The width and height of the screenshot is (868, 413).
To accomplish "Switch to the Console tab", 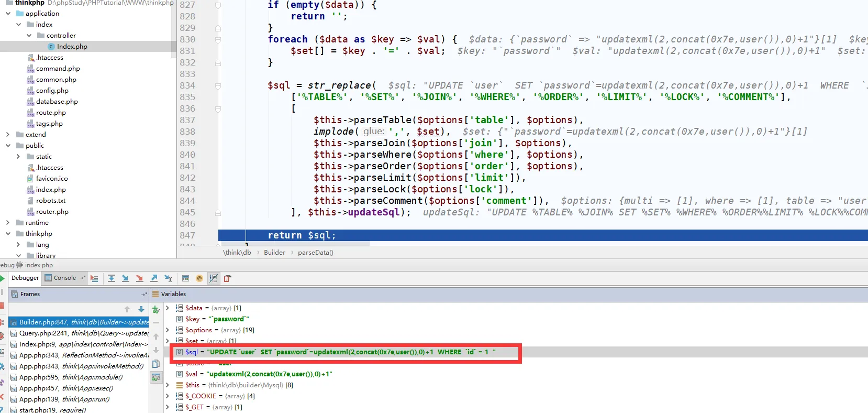I will coord(64,278).
